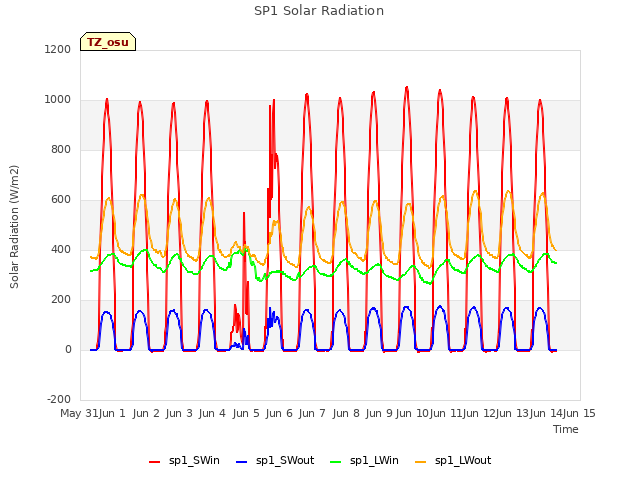Toggle the sp1_SWout legend entry

pos(276,461)
